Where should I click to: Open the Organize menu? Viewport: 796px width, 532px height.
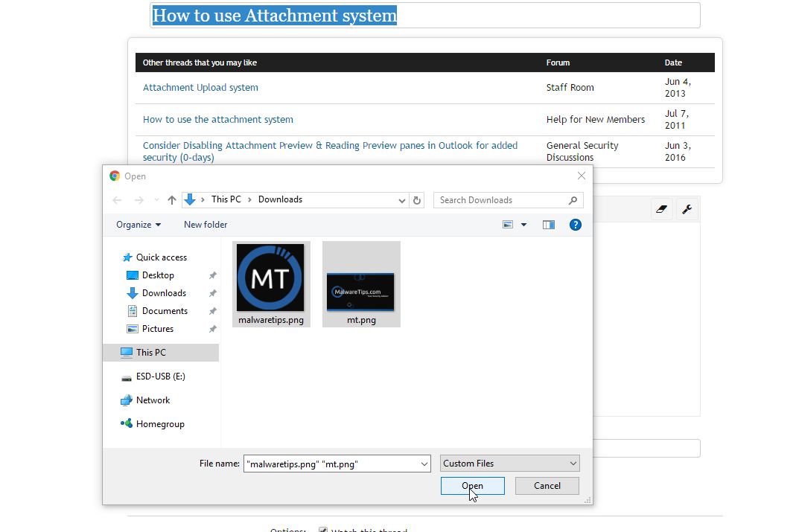[138, 225]
